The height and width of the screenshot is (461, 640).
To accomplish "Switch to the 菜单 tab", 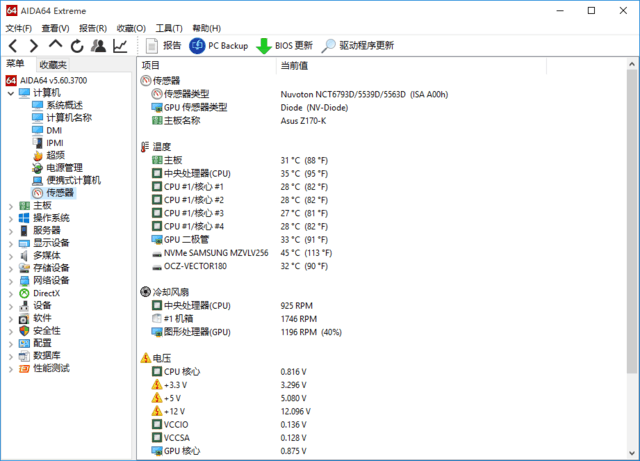I will click(16, 64).
